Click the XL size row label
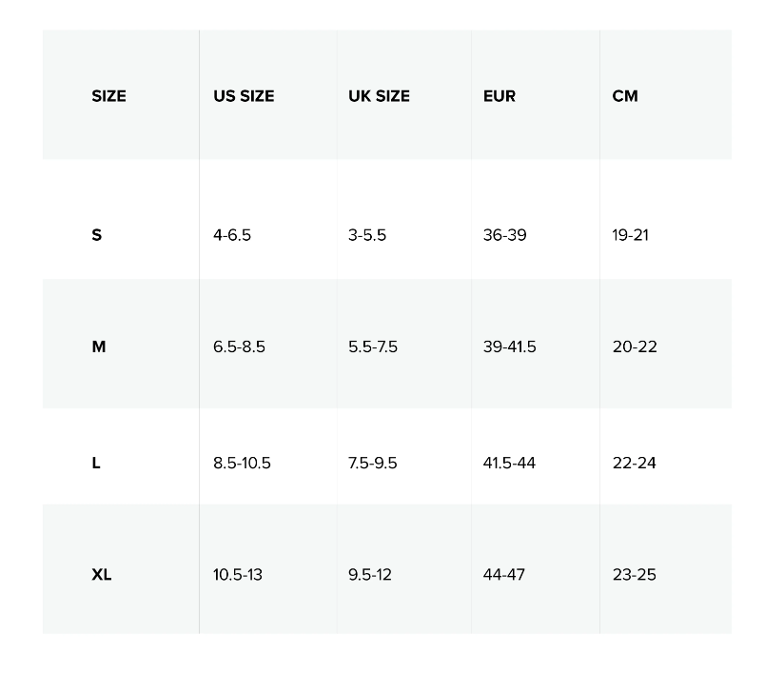Viewport: 784px width, 673px height. (102, 575)
